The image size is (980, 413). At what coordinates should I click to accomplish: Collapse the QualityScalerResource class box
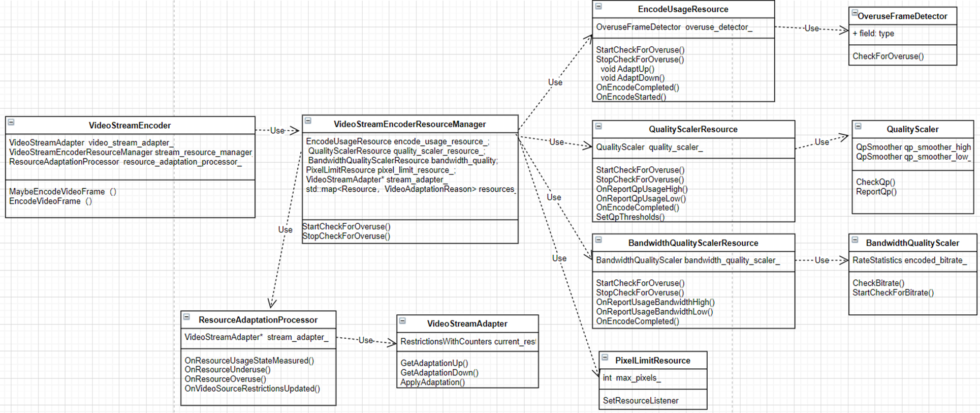598,126
